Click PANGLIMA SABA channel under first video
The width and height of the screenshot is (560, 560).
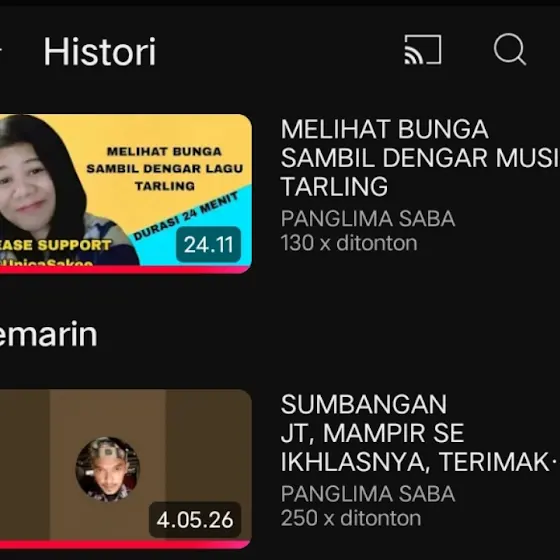point(368,219)
